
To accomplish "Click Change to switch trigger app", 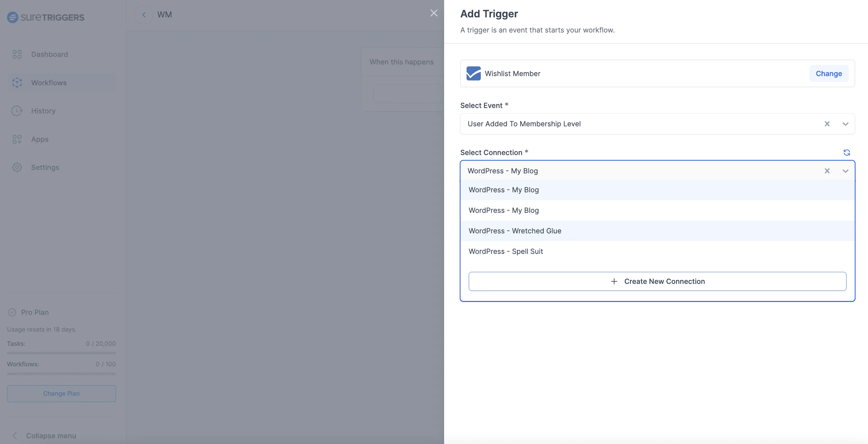I will pyautogui.click(x=828, y=73).
